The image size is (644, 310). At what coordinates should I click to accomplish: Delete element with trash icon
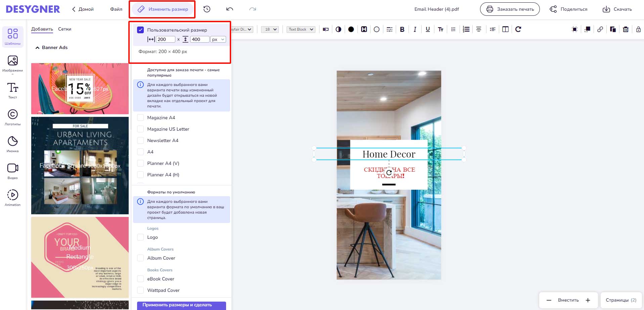[626, 29]
